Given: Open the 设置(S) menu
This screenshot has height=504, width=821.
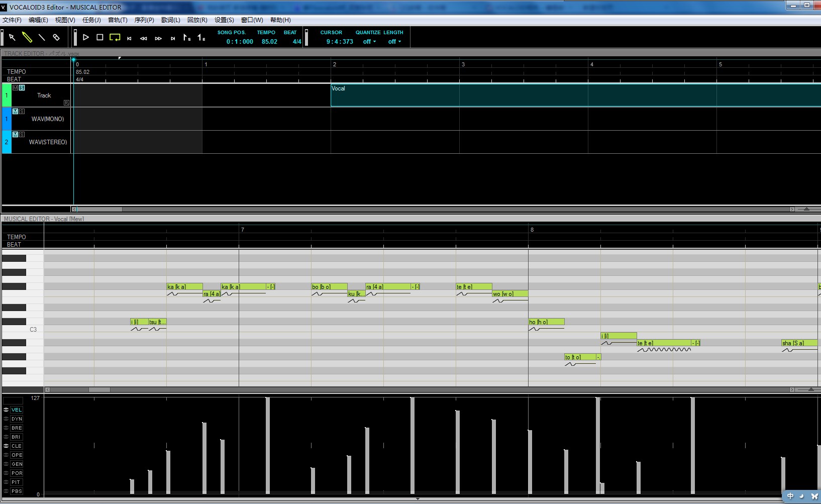Looking at the screenshot, I should 224,20.
